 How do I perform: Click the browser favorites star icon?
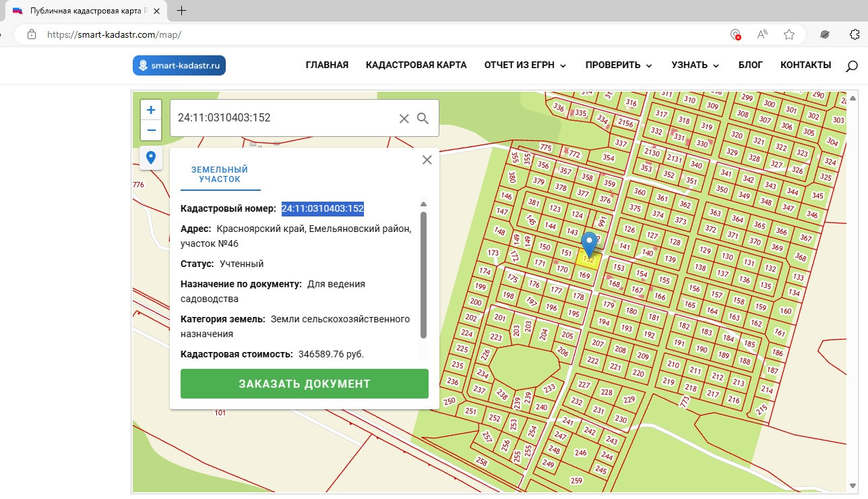pyautogui.click(x=789, y=34)
